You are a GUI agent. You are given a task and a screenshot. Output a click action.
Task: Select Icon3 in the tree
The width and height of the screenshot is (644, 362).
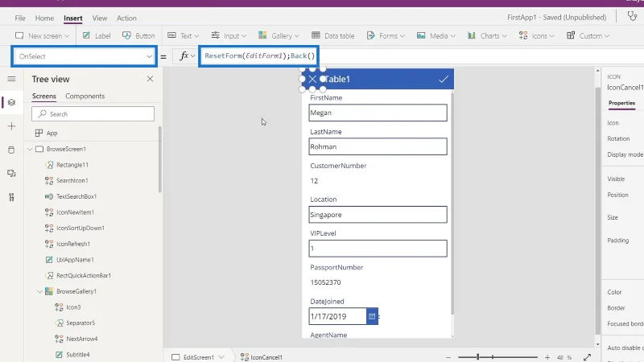tap(73, 307)
